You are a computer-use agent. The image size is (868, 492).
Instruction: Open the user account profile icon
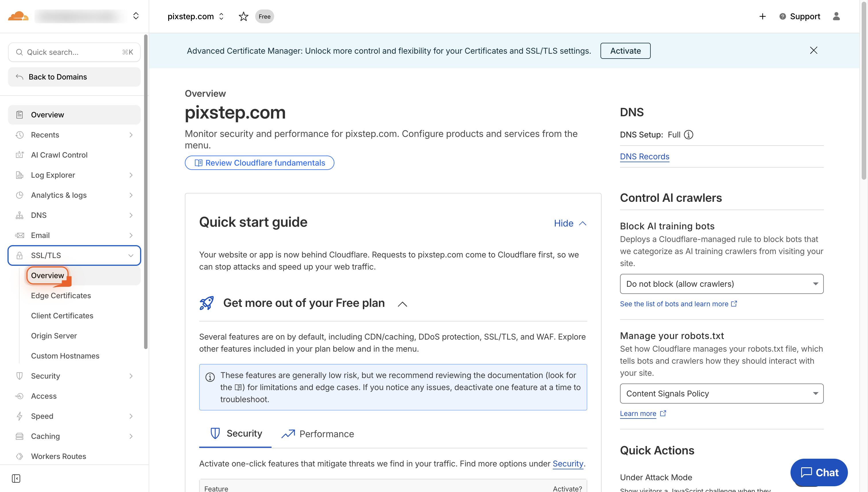[x=837, y=16]
